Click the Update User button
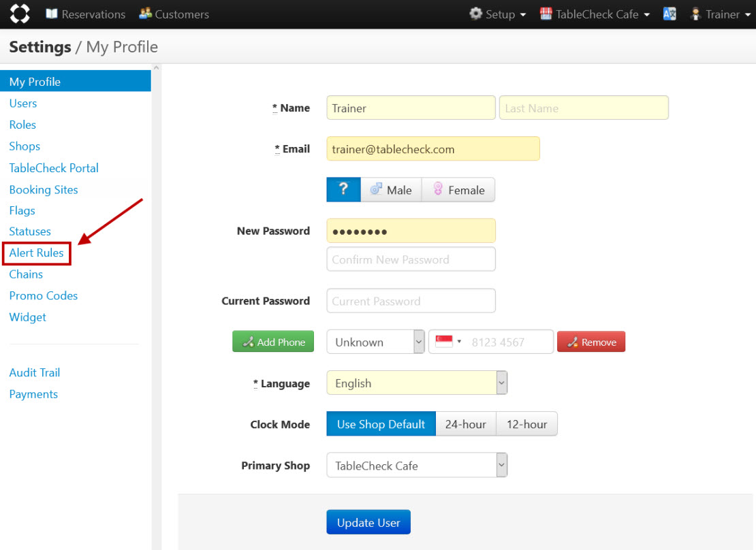The width and height of the screenshot is (756, 550). [368, 522]
